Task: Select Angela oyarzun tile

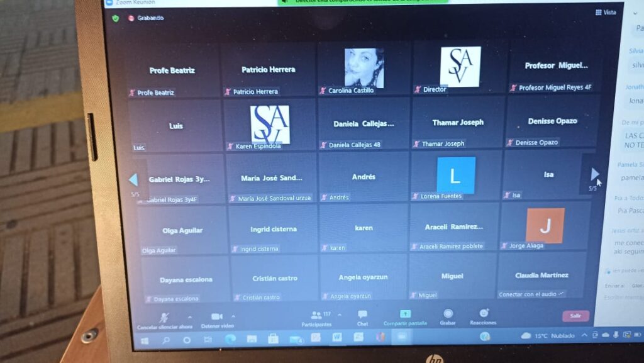Action: pos(363,277)
